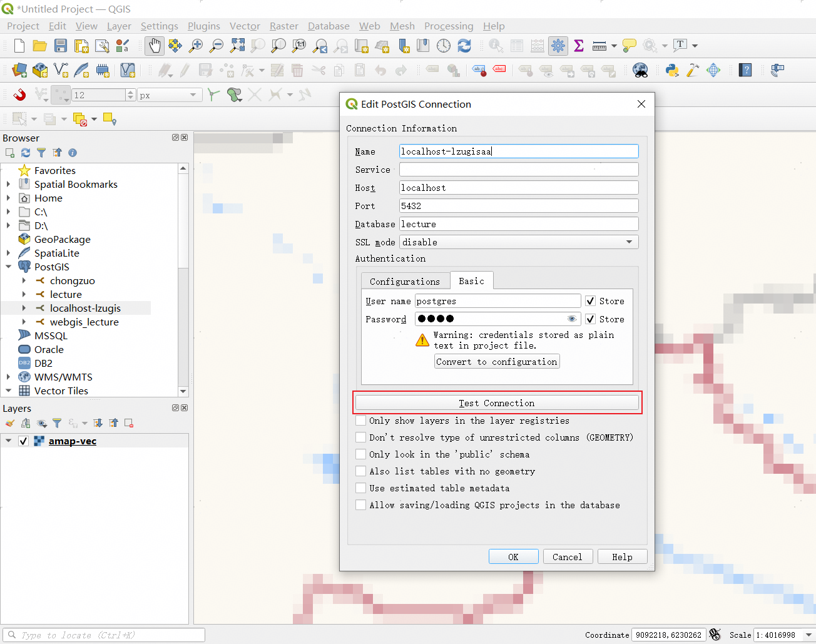The image size is (816, 644).
Task: Enable Also list tables with no geometry
Action: 361,471
